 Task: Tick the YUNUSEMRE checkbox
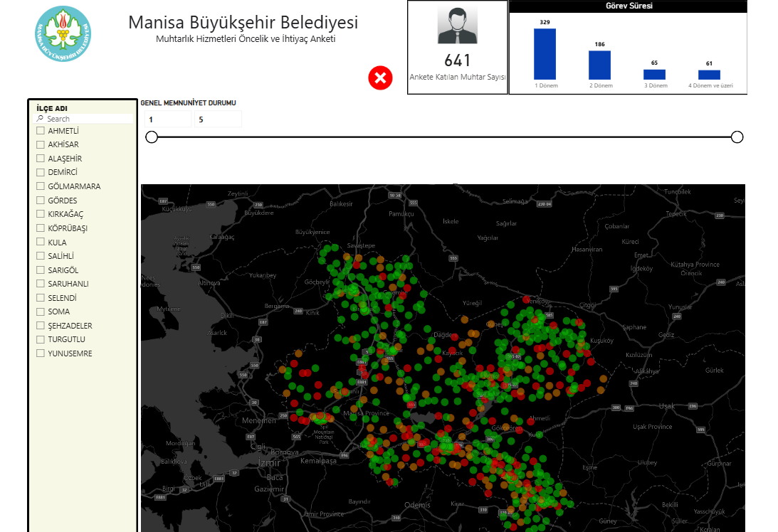pyautogui.click(x=41, y=353)
